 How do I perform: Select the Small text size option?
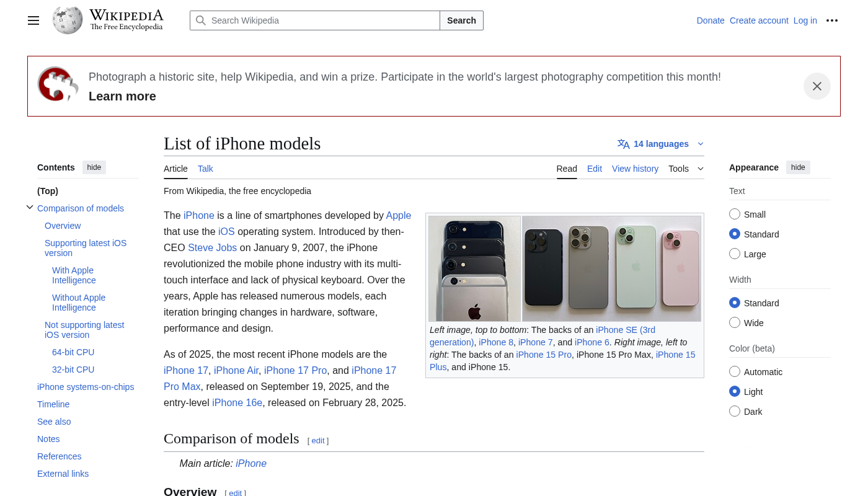coord(735,214)
